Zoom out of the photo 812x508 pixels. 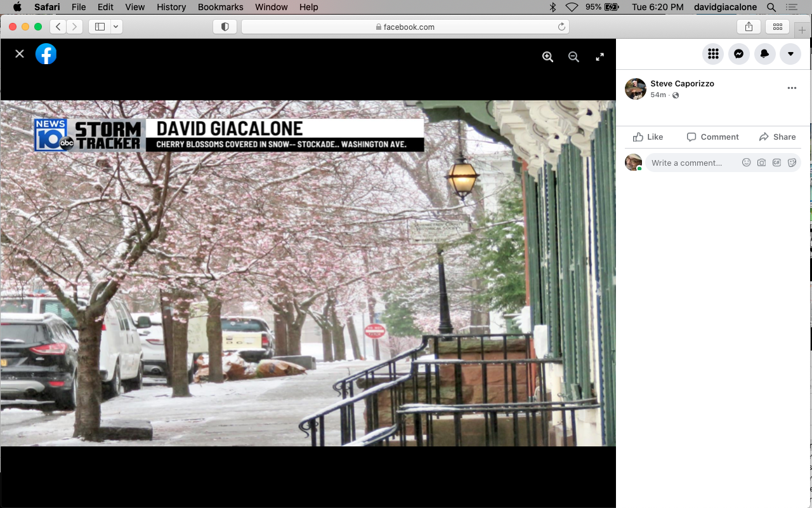[x=573, y=57]
